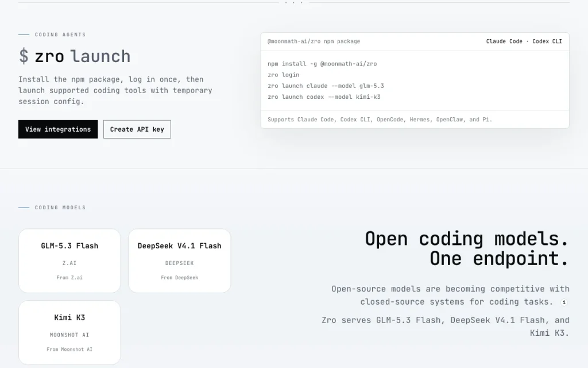Click the "zro launch claude --model glm-5.3" line
This screenshot has height=368, width=588.
326,86
